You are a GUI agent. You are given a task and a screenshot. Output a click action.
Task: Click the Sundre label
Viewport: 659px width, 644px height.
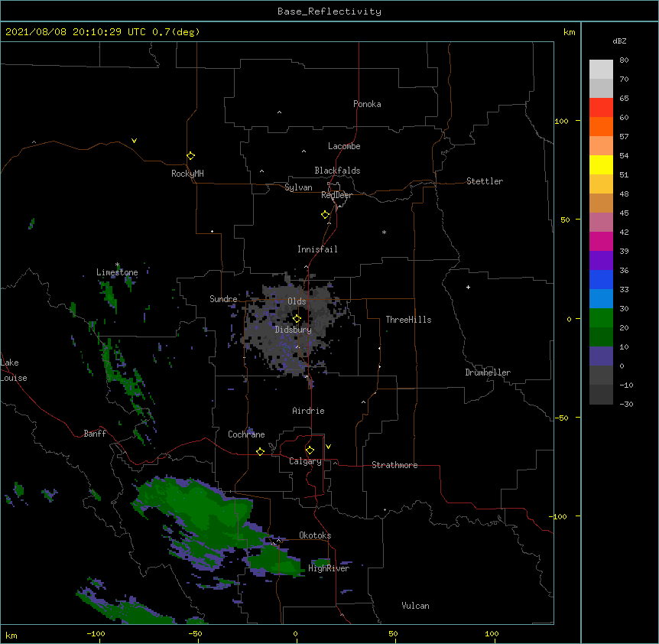pos(223,299)
